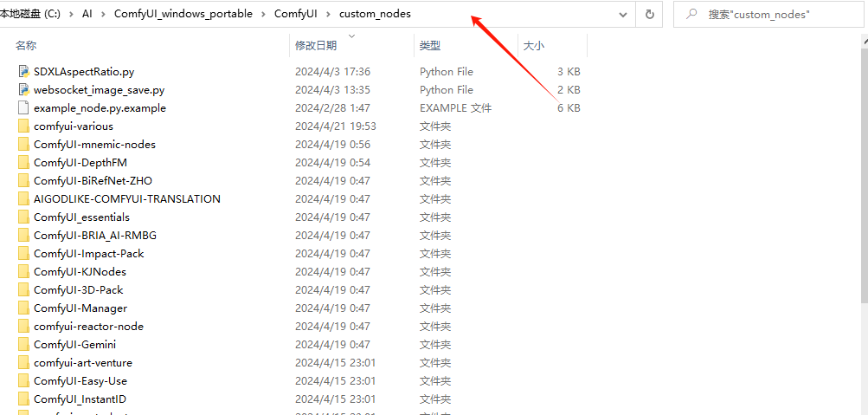Click the comfyui-art-venture folder icon
Viewport: 868px width, 415px height.
[x=23, y=363]
